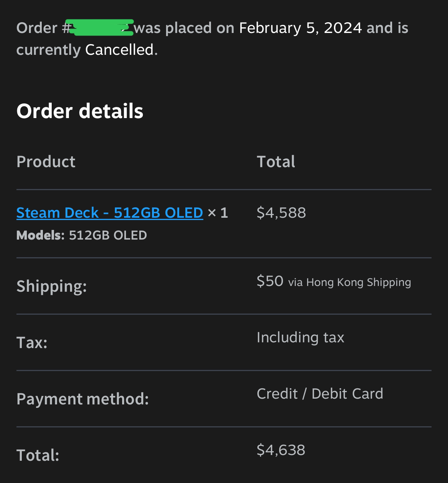
Task: Click the Tax: row label
Action: click(x=32, y=342)
